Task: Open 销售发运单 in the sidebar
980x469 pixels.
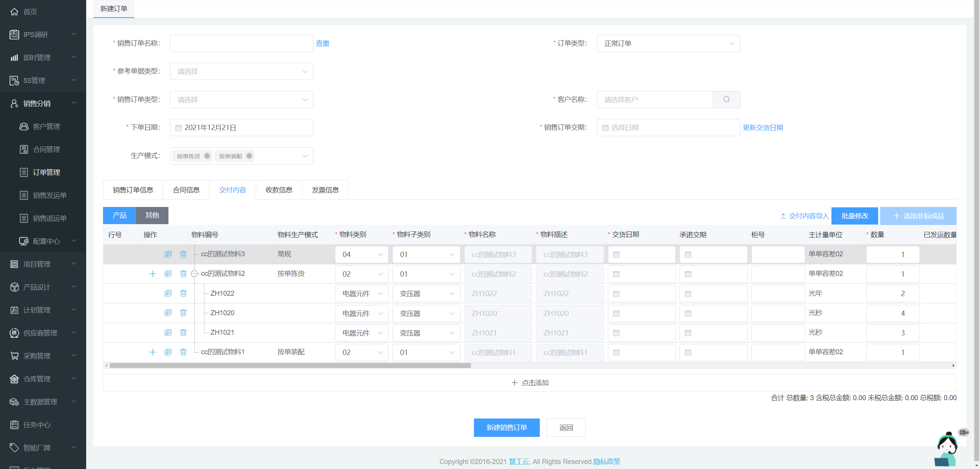Action: tap(49, 195)
